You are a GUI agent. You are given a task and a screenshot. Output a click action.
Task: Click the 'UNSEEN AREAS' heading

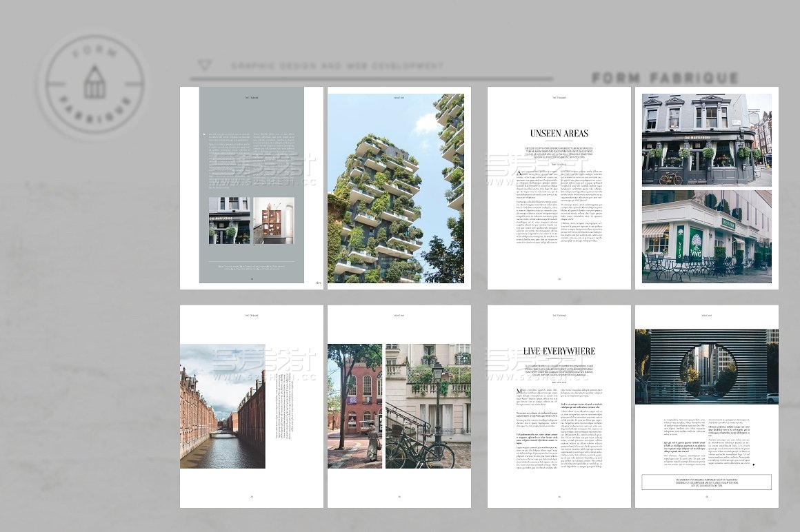point(559,134)
